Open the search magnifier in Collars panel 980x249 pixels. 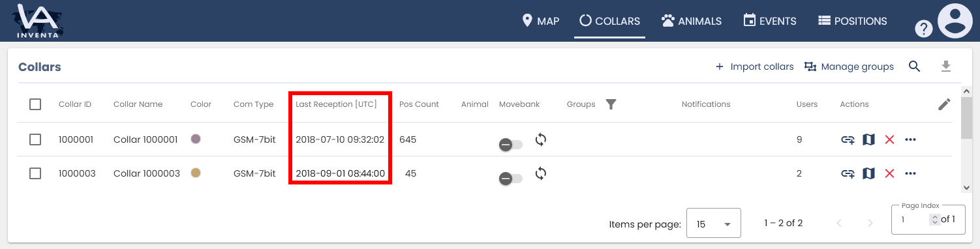(915, 66)
